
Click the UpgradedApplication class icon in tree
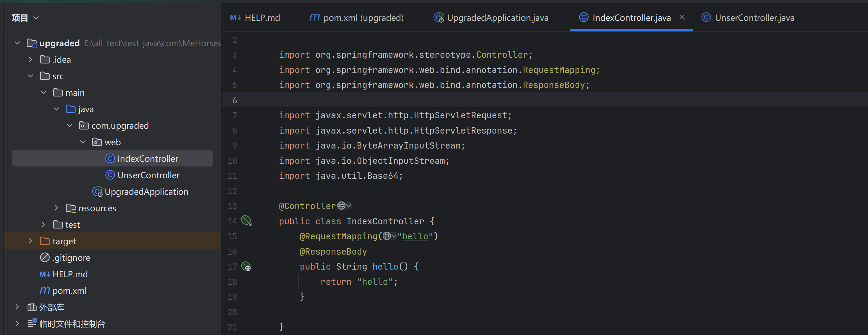97,192
